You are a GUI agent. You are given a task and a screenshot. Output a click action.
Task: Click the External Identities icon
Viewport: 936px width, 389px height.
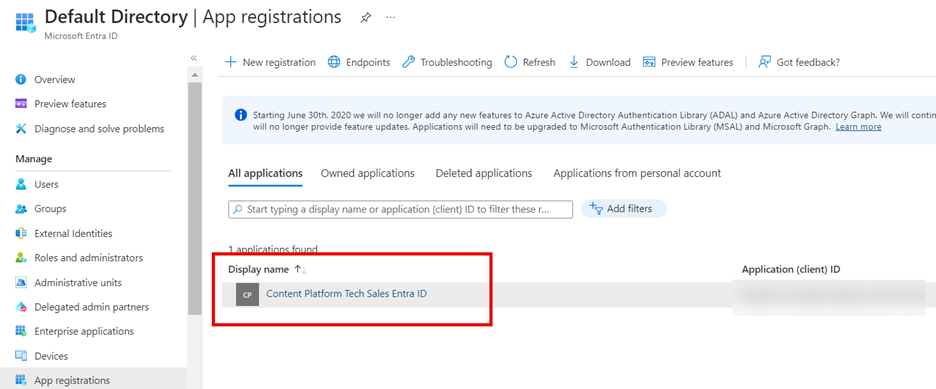[21, 233]
